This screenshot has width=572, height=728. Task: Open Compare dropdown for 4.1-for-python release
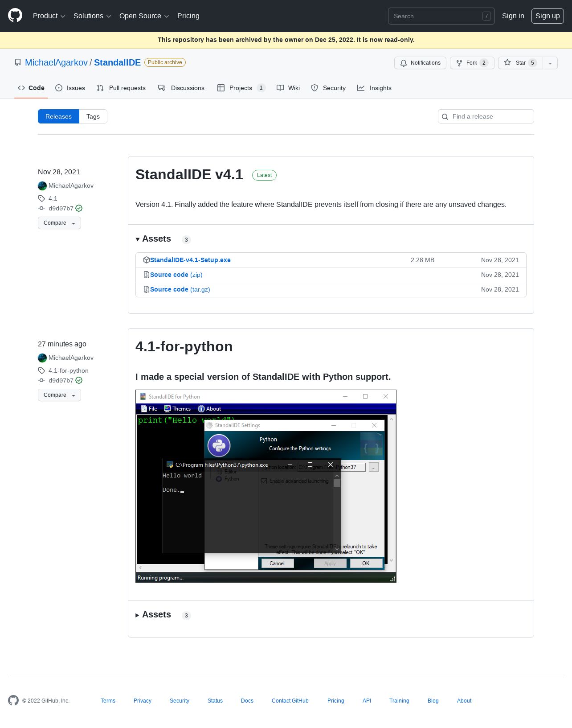59,395
